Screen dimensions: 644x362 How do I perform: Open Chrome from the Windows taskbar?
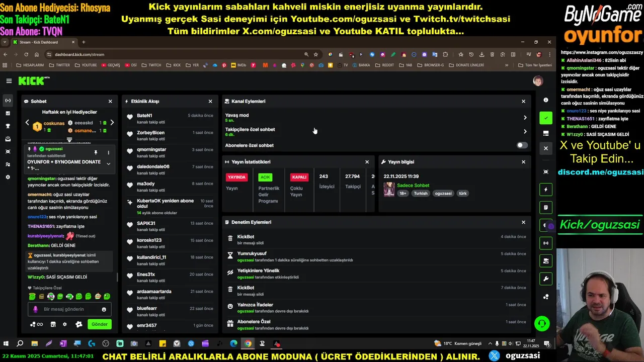pos(248,344)
